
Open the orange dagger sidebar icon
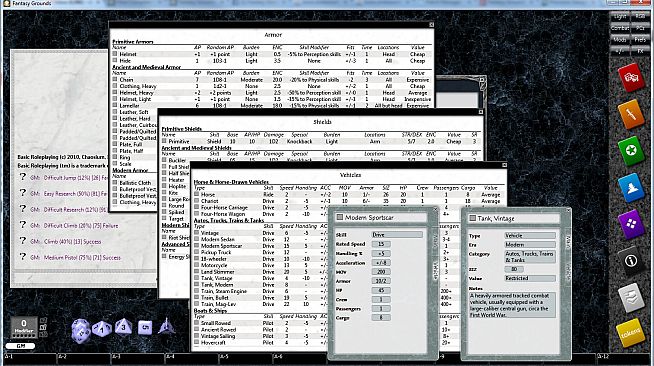click(631, 114)
